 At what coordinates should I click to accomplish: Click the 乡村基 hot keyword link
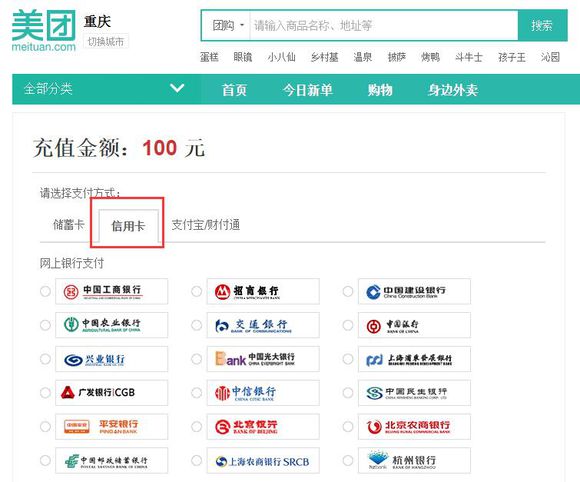(x=324, y=57)
